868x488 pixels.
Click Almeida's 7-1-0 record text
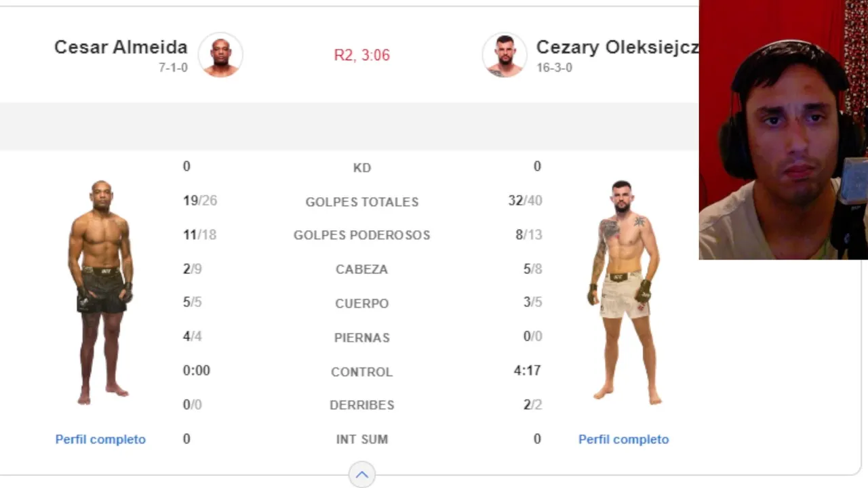tap(173, 68)
